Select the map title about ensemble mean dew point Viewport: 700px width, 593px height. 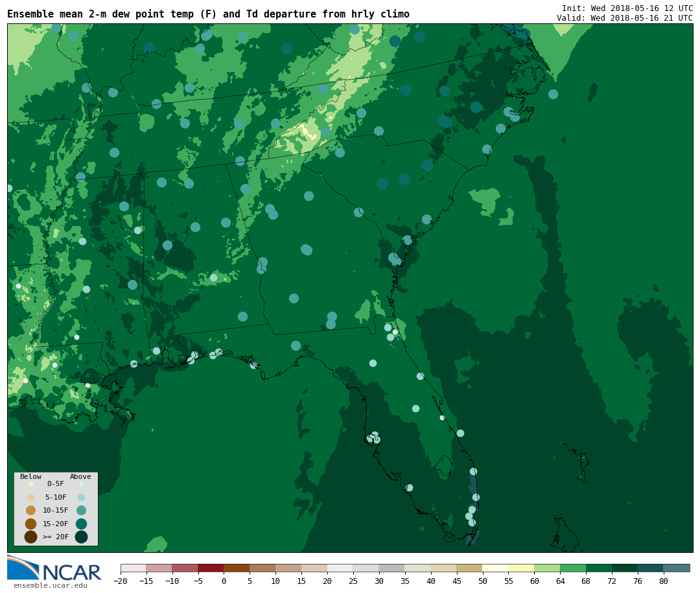point(209,14)
